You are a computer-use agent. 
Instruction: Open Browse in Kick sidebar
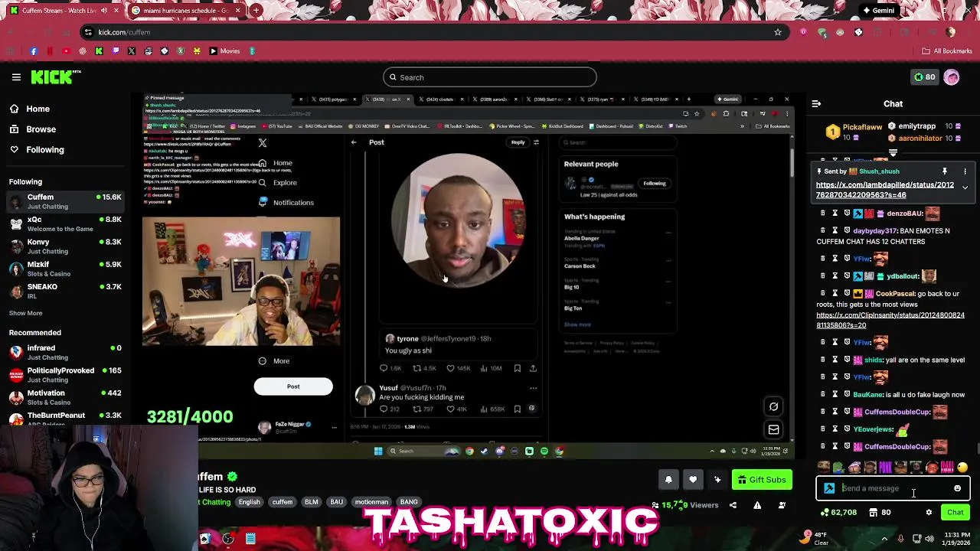click(32, 129)
